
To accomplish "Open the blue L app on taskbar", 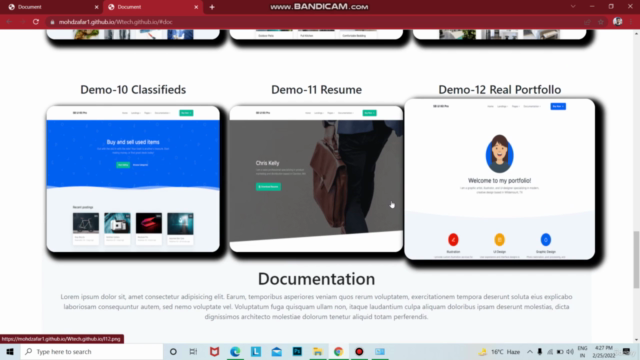I will 256,351.
